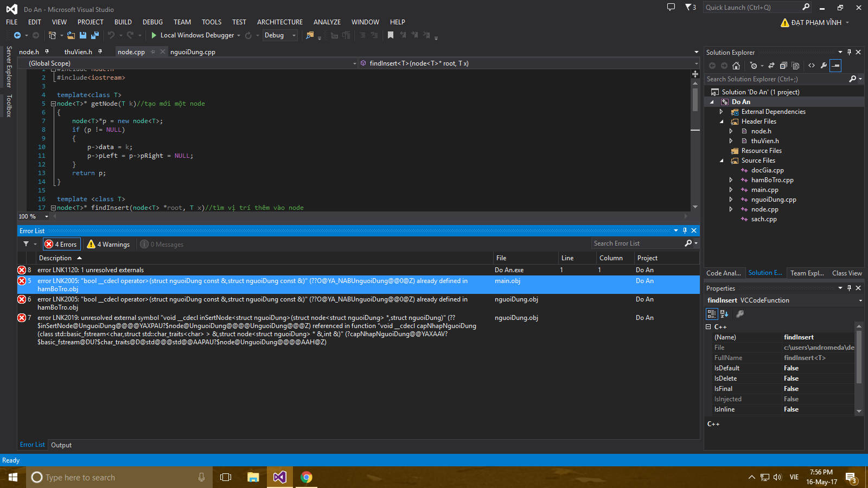
Task: Toggle the bookmark icon in toolbar
Action: (x=391, y=35)
